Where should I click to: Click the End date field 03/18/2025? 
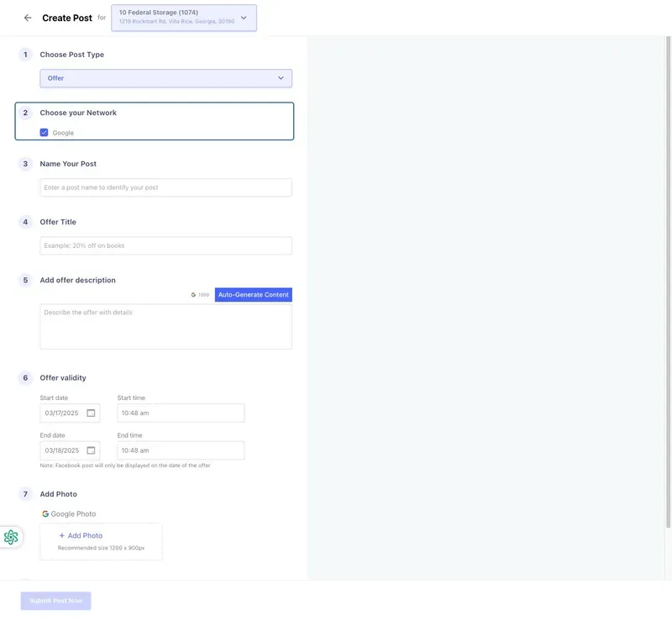(x=70, y=450)
